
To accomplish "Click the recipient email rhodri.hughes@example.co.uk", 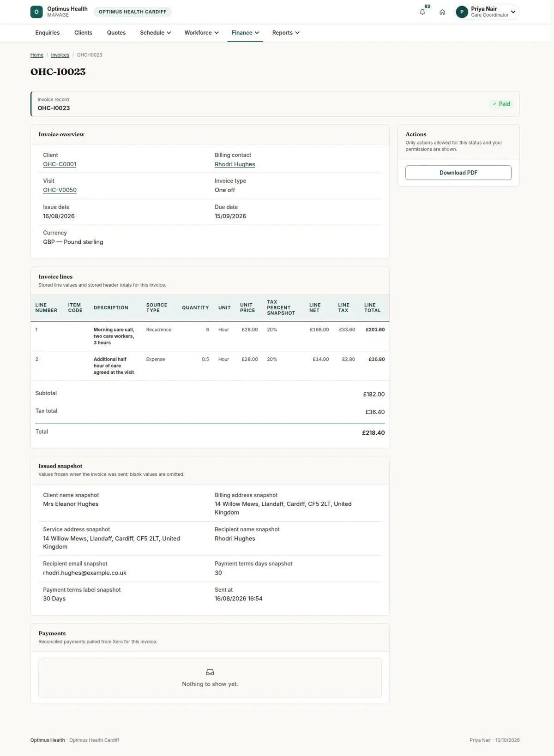I will coord(84,573).
